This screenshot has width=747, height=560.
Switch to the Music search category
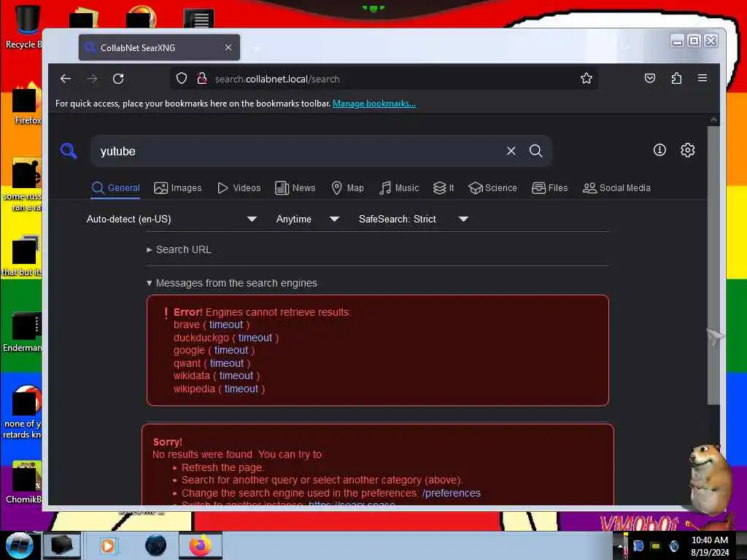click(x=399, y=188)
